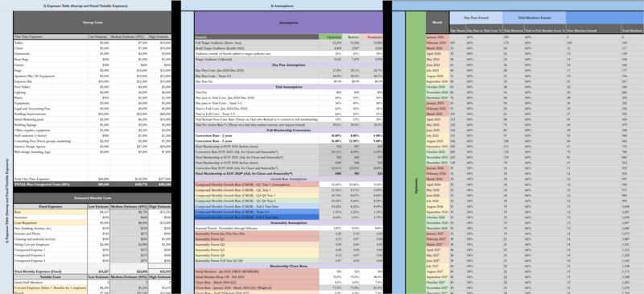Click the 'Full Membership Conversions' section heading
Screen dimensions: 644x294
[288, 130]
